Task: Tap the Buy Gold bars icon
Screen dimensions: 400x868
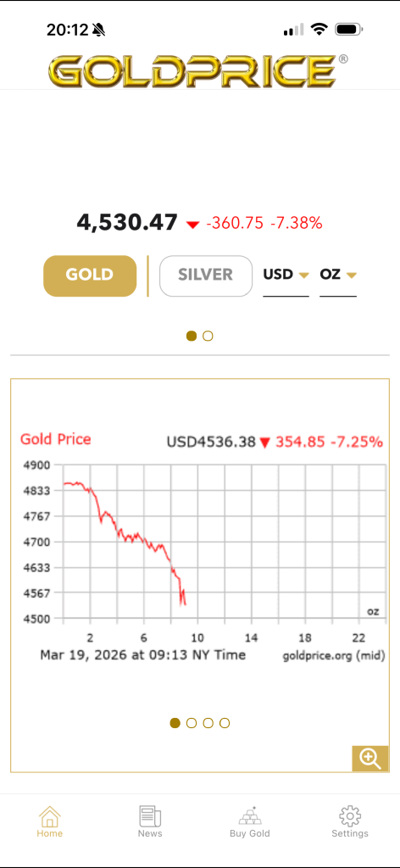Action: pyautogui.click(x=249, y=816)
